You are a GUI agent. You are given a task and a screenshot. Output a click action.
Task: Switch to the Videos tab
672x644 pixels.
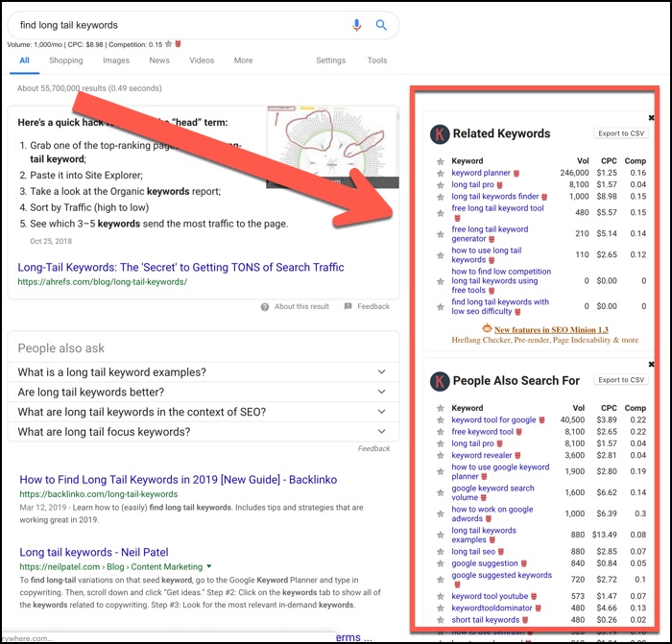[202, 60]
